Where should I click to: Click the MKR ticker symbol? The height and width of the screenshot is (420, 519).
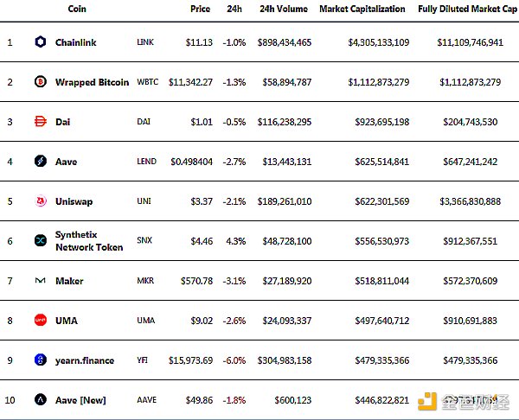tap(144, 281)
